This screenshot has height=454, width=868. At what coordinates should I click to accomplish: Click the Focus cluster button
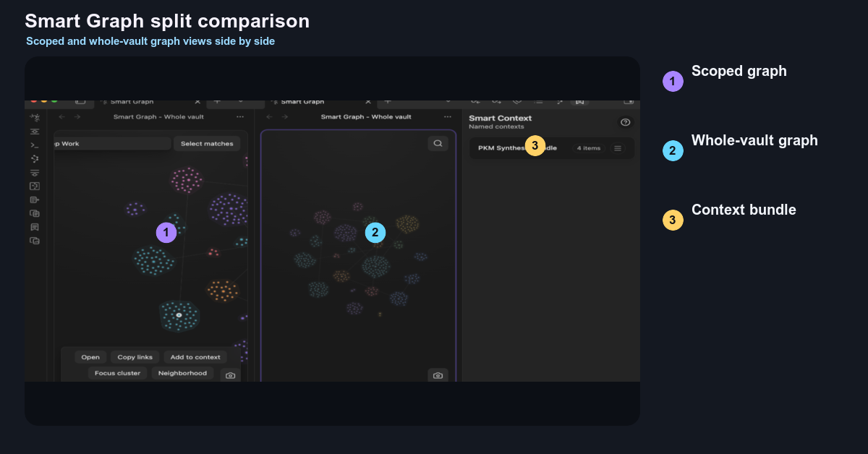pyautogui.click(x=117, y=373)
